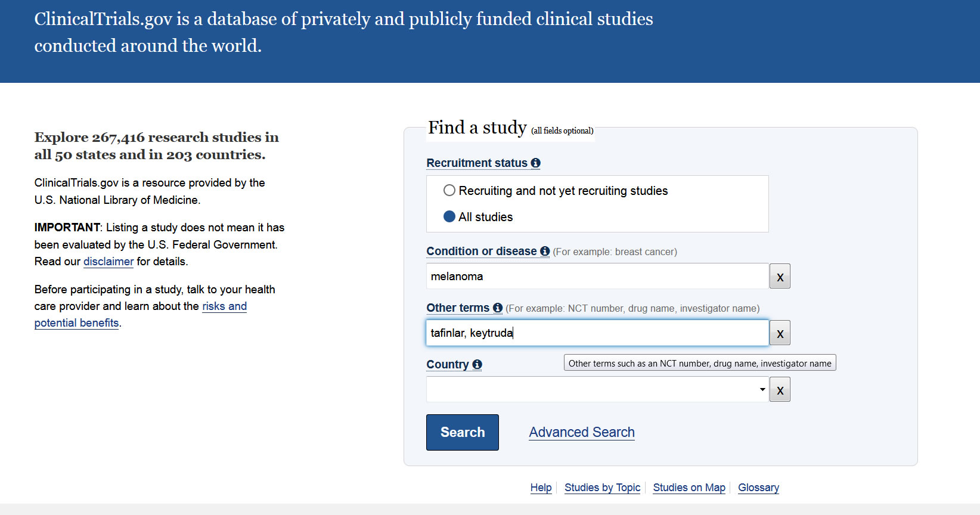Open the disclaimer link
The width and height of the screenshot is (980, 515).
(x=108, y=261)
